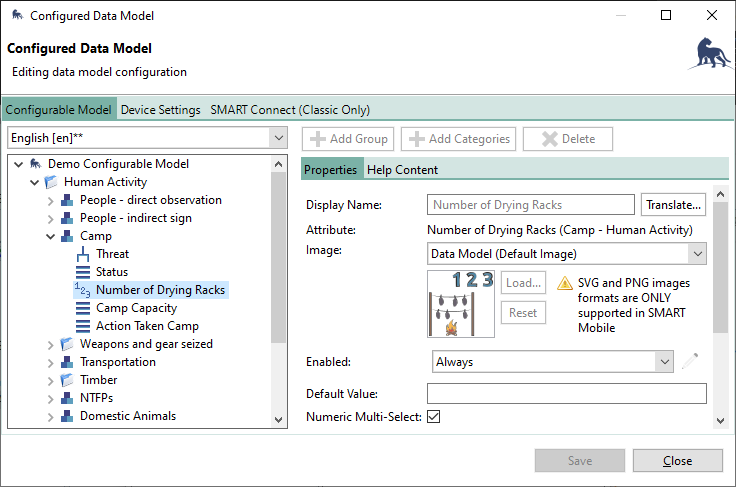Viewport: 736px width, 487px height.
Task: Click the Close button
Action: coord(677,461)
